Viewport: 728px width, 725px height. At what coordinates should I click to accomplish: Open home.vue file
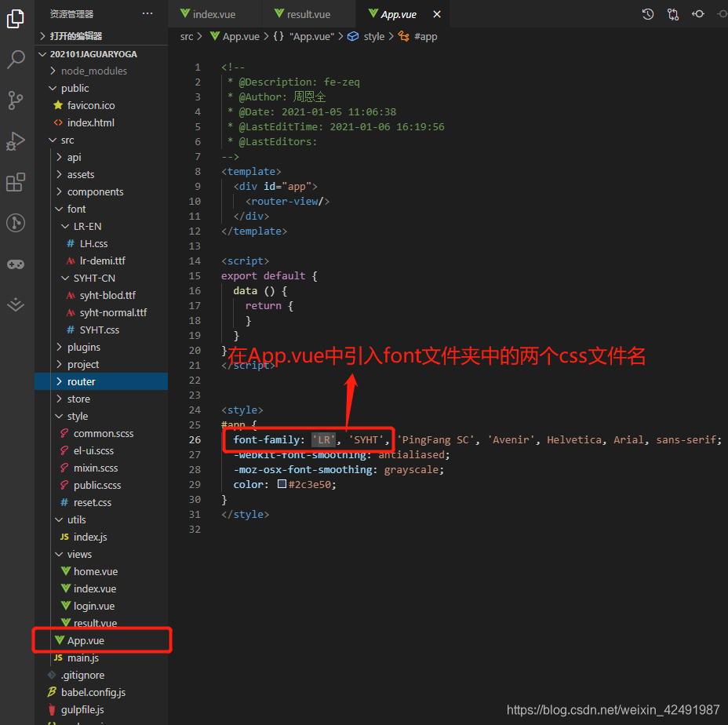click(100, 571)
